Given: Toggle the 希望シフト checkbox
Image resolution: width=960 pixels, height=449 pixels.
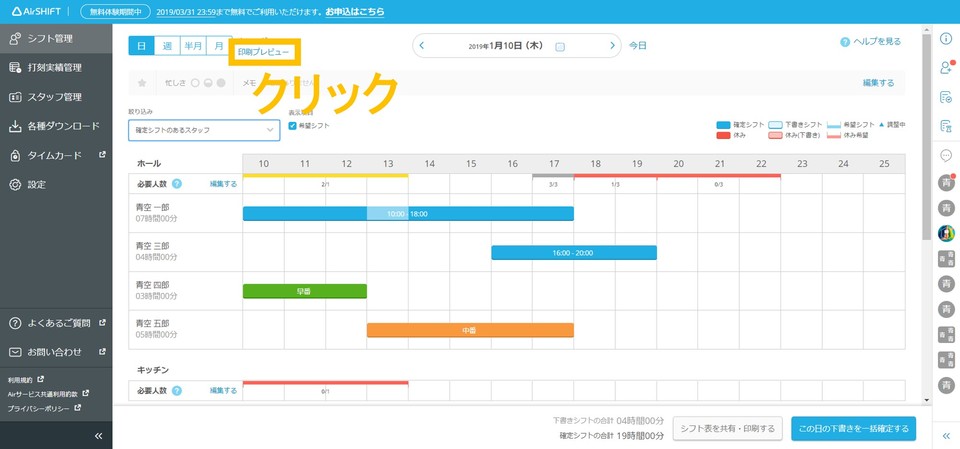Looking at the screenshot, I should [x=293, y=126].
